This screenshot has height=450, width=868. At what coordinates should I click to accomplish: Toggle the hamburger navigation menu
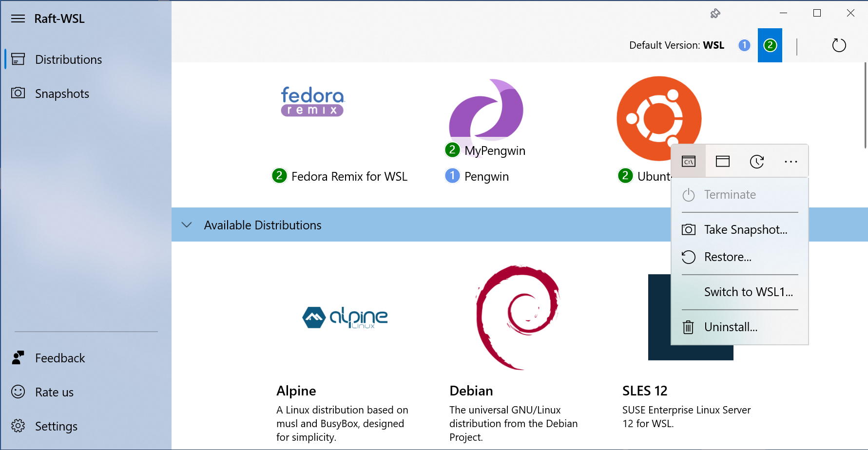click(18, 19)
